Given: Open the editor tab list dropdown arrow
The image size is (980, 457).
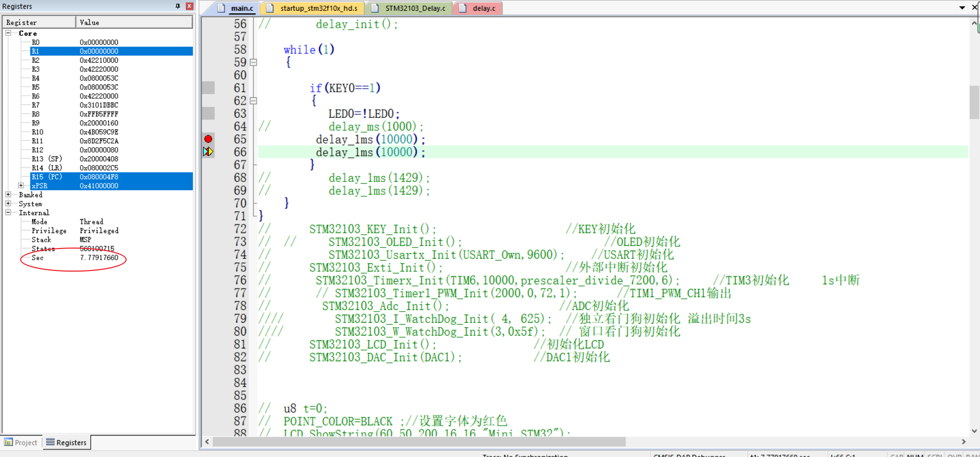Looking at the screenshot, I should pos(962,8).
